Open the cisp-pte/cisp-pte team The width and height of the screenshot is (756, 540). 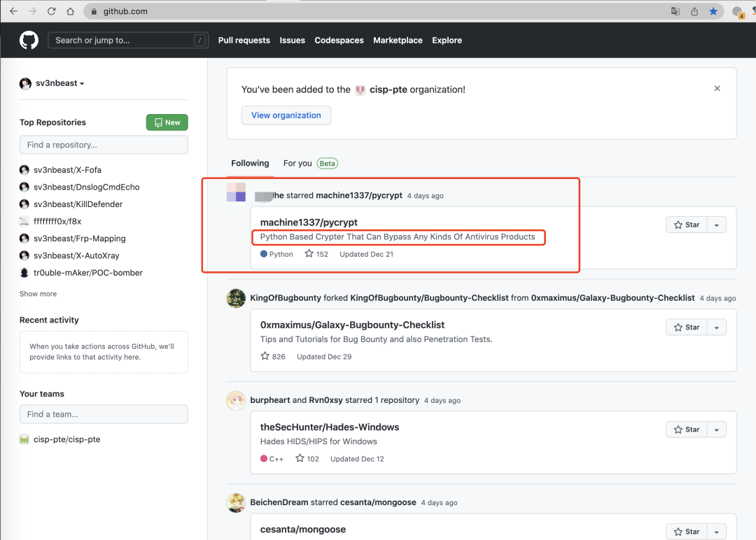pyautogui.click(x=67, y=439)
